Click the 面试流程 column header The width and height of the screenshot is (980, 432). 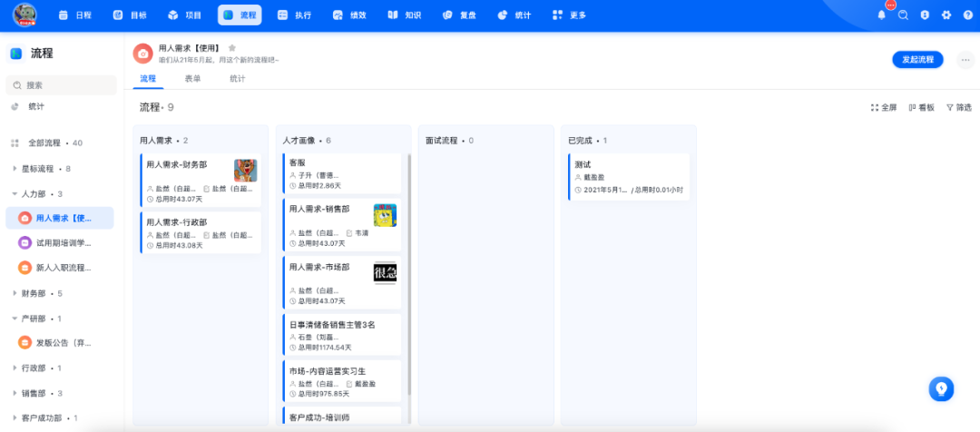449,141
